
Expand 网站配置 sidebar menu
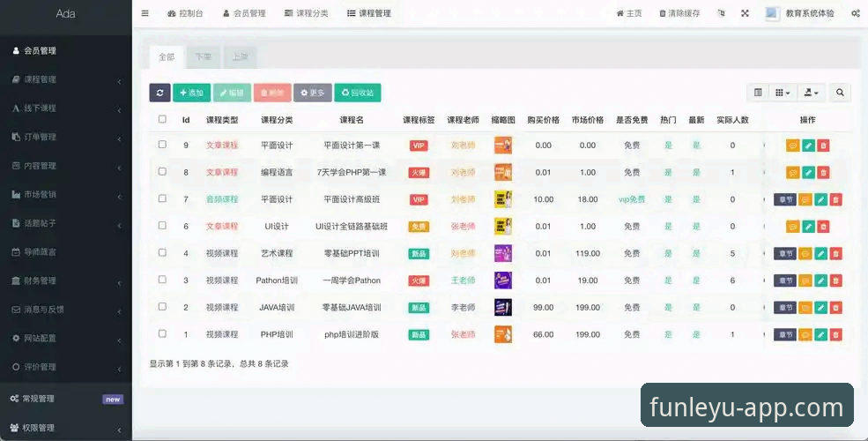point(66,338)
